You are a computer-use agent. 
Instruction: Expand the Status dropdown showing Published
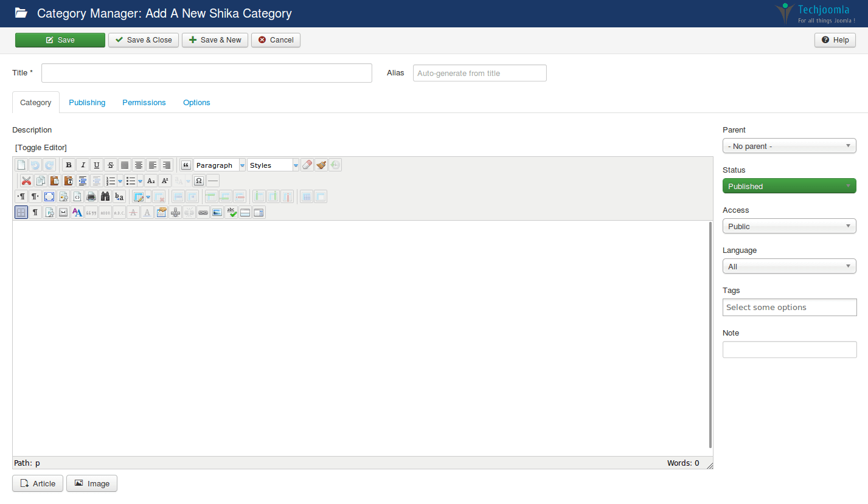click(789, 186)
